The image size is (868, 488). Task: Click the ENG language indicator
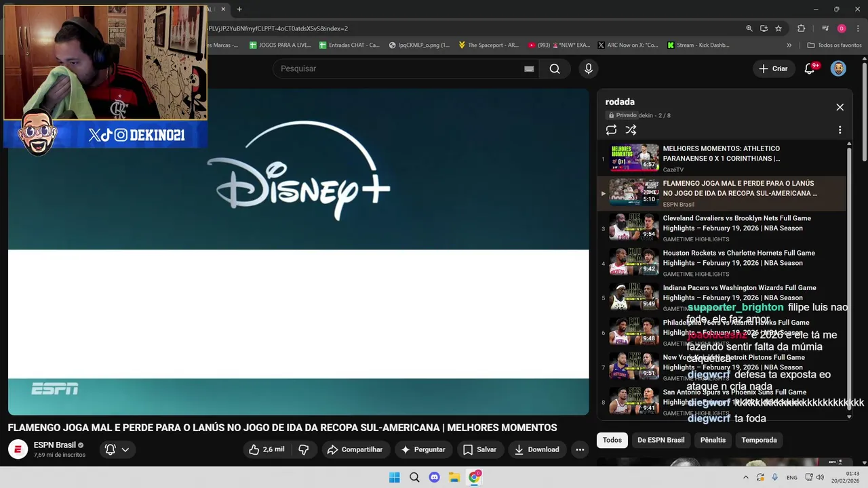point(792,478)
